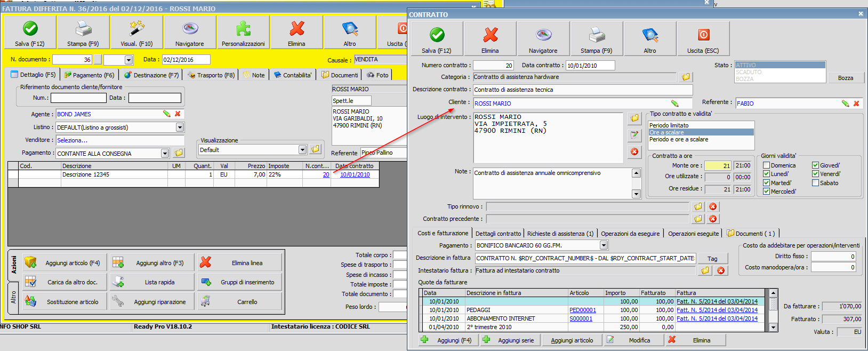
Task: Open Altro tools in the Fattura window toolbar
Action: tap(350, 33)
